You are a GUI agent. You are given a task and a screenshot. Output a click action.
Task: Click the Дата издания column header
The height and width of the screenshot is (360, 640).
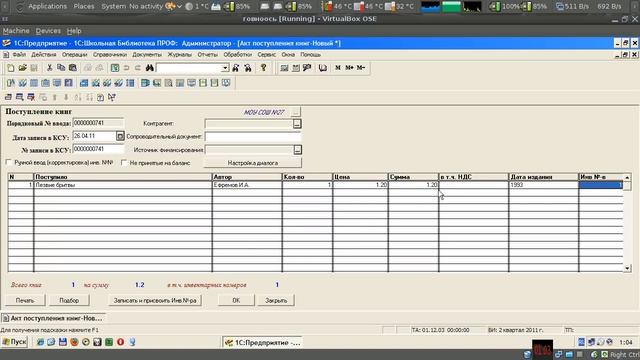pos(544,177)
